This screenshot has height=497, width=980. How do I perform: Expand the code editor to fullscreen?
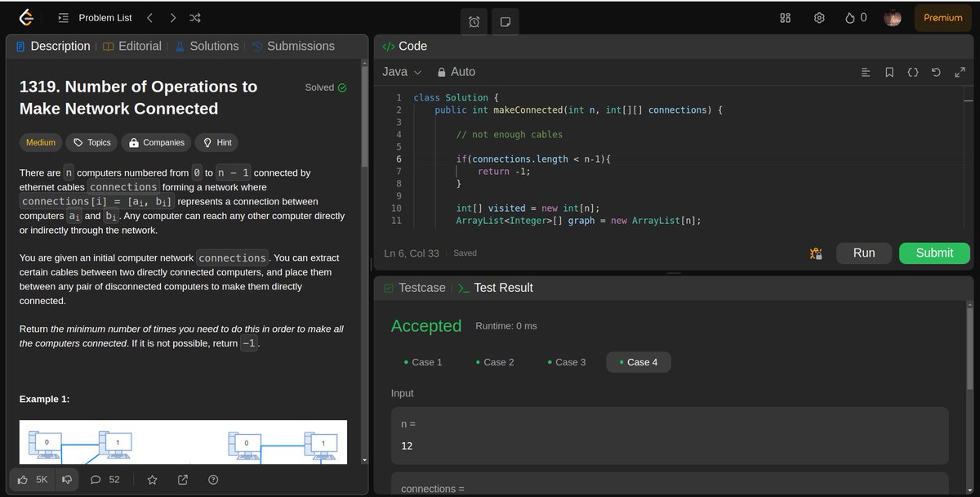click(x=960, y=72)
